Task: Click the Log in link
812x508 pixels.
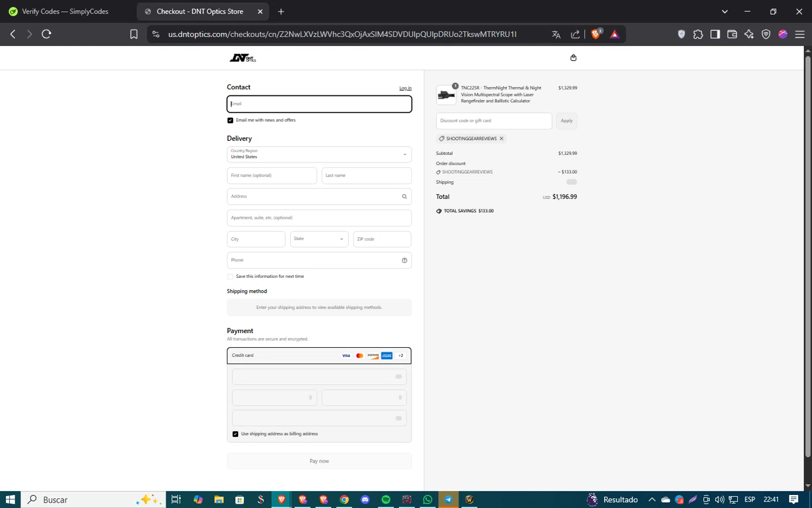Action: pyautogui.click(x=405, y=88)
